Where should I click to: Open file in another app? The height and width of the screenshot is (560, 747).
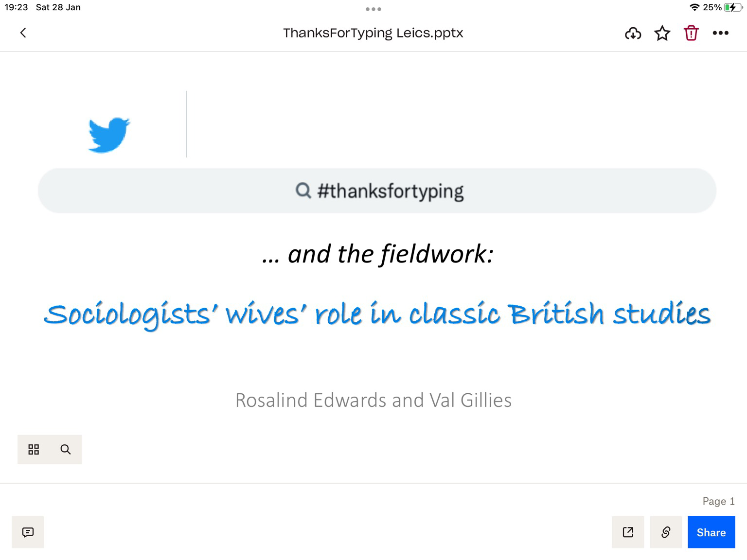click(628, 532)
